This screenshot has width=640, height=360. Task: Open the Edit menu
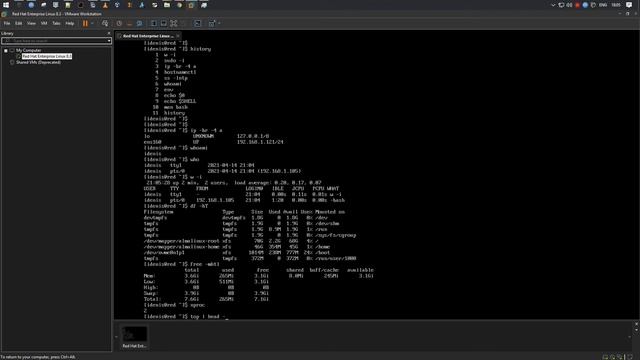[19, 23]
